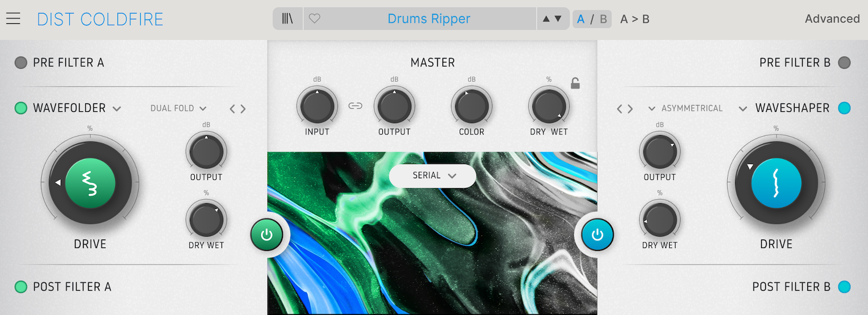Click the POST FILTER B label
Image resolution: width=868 pixels, height=315 pixels.
point(791,287)
